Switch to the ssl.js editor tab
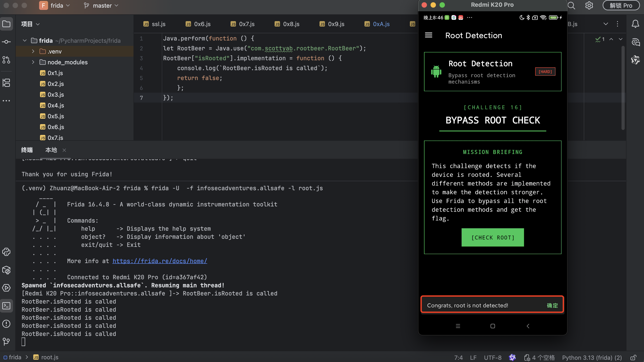The image size is (644, 362). click(x=155, y=24)
